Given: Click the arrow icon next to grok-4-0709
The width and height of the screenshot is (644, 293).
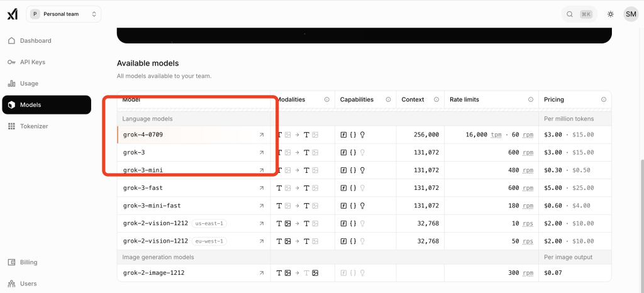Looking at the screenshot, I should point(262,135).
